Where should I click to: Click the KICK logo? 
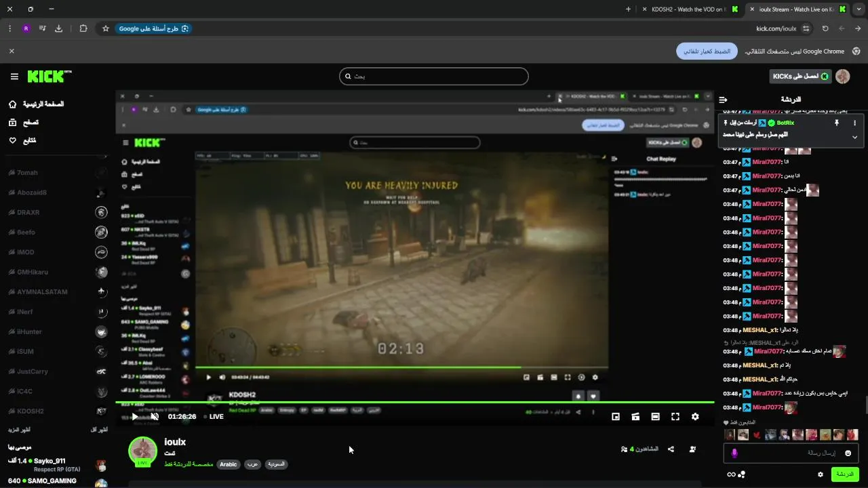click(50, 77)
